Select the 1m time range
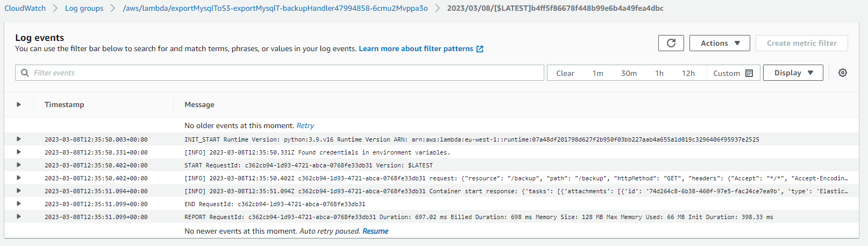 (x=597, y=73)
